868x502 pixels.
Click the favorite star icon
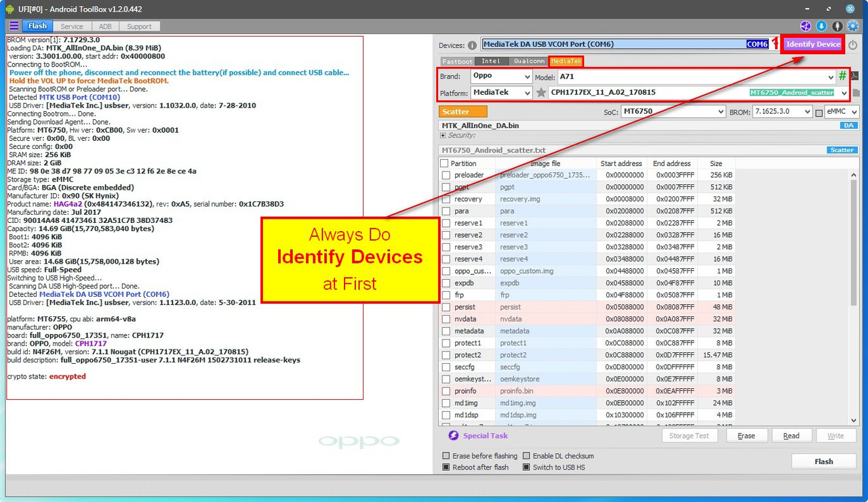[x=540, y=93]
